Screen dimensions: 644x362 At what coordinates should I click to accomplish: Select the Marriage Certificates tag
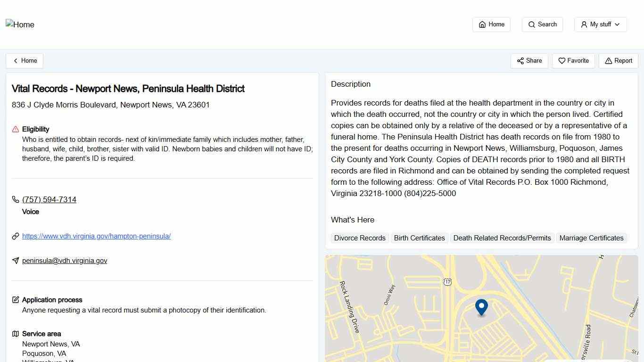point(591,238)
